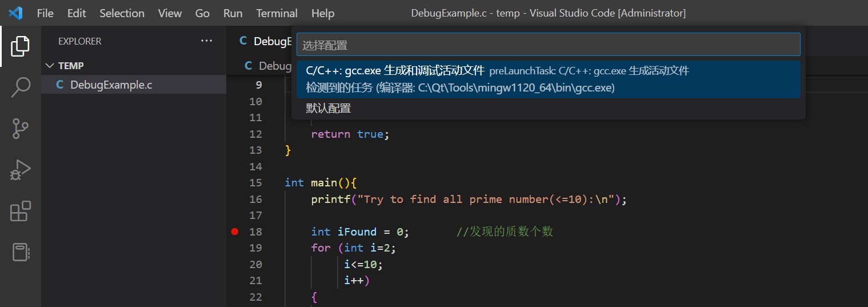
Task: Click line number 22 in the gutter
Action: point(255,297)
